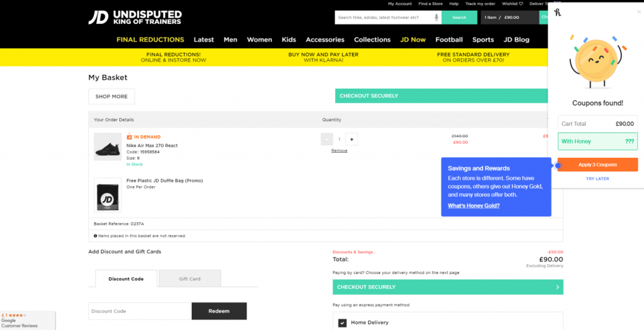This screenshot has width=644, height=330.
Task: Open the Latest menu
Action: tap(204, 40)
